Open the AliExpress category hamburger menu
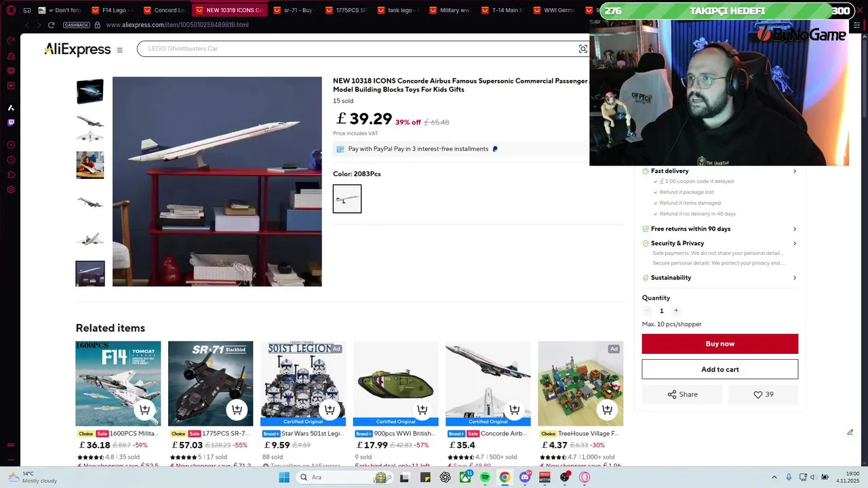Image resolution: width=868 pixels, height=488 pixels. [120, 49]
